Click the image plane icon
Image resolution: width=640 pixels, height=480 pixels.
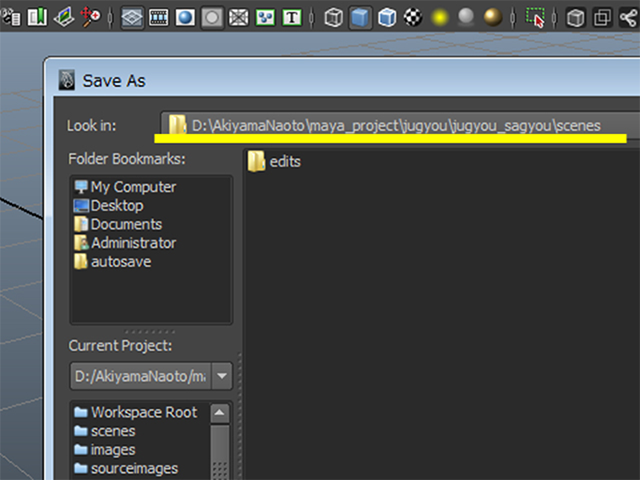click(x=64, y=17)
